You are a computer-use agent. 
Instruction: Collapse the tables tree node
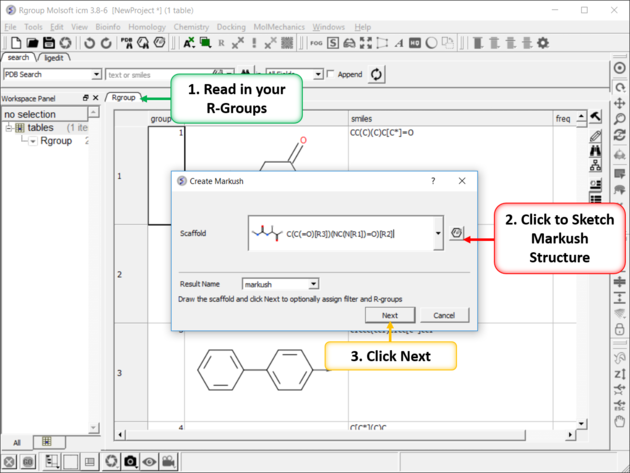(9, 128)
